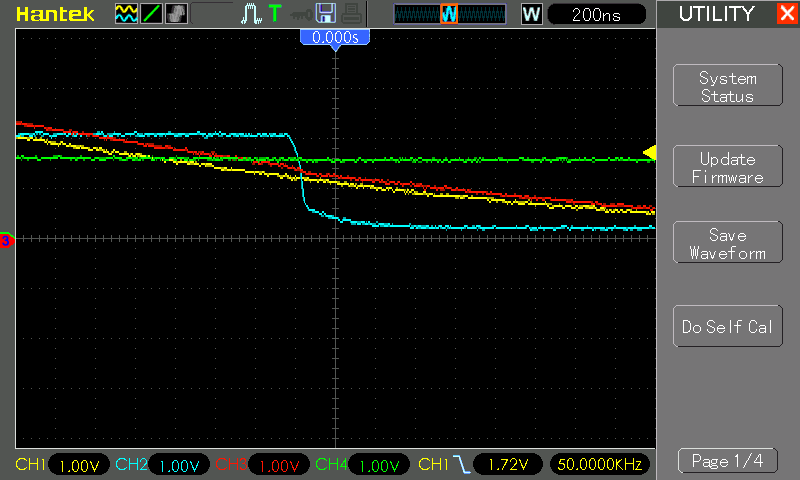
Task: Click the waveform memory overview bar
Action: click(x=449, y=14)
